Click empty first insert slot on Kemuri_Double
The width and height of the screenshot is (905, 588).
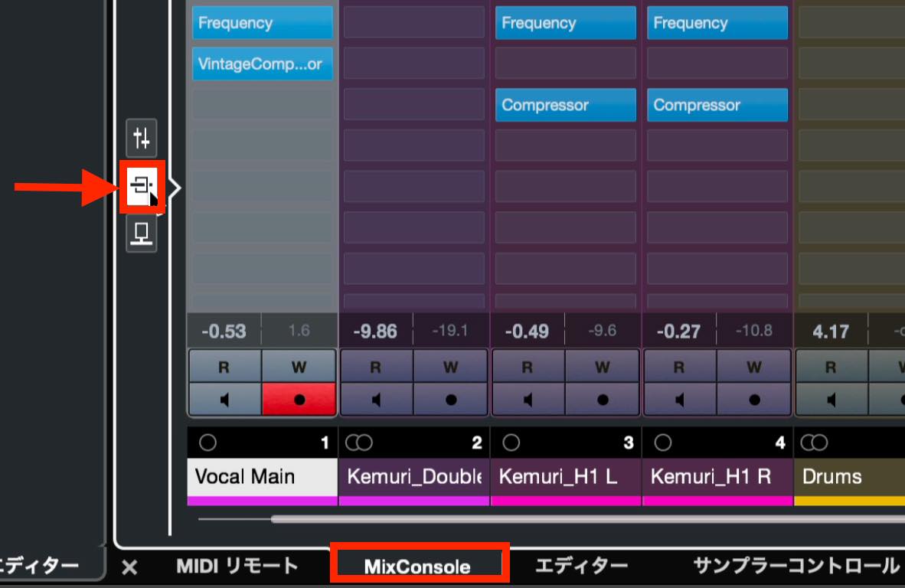(413, 23)
